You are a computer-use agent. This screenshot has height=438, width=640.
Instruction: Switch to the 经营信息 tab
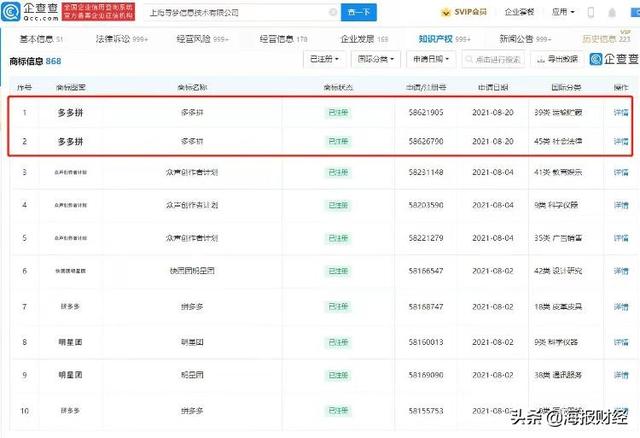(x=283, y=39)
